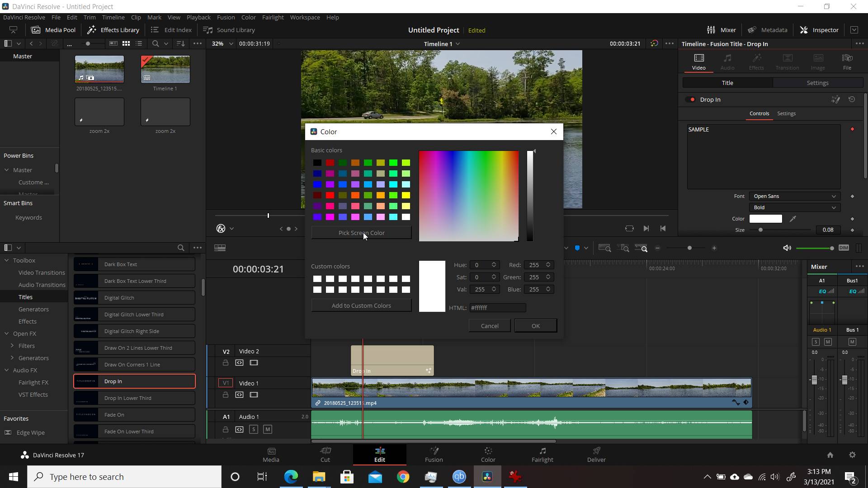Collapse the Toolbox tree

(x=7, y=261)
